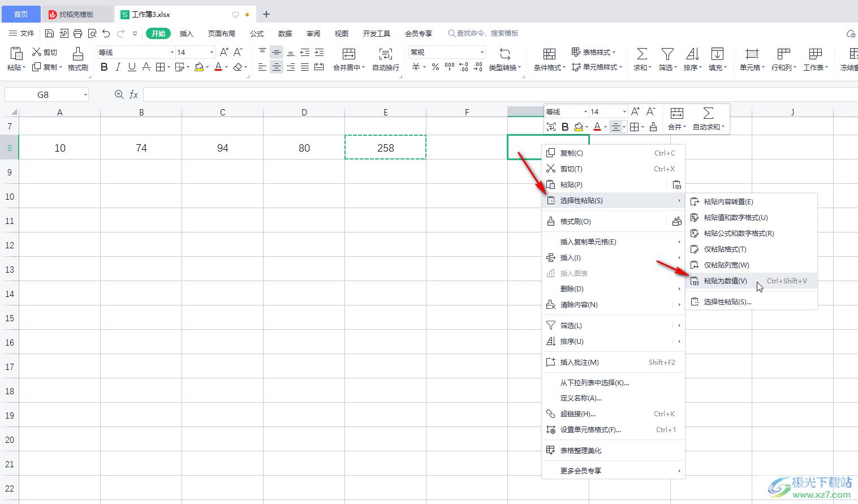Click the increase indent icon
The height and width of the screenshot is (504, 858).
(x=319, y=52)
